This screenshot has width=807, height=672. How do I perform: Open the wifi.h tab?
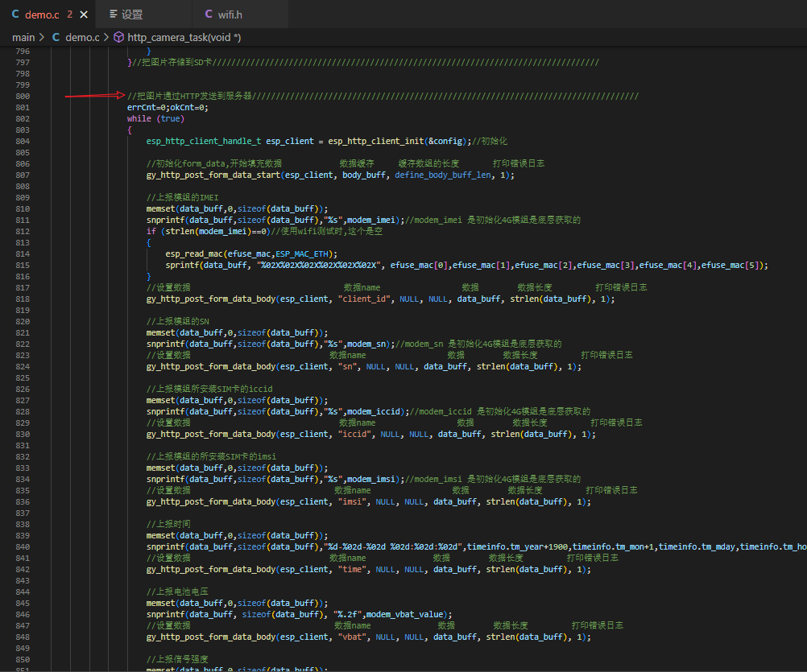[x=230, y=14]
